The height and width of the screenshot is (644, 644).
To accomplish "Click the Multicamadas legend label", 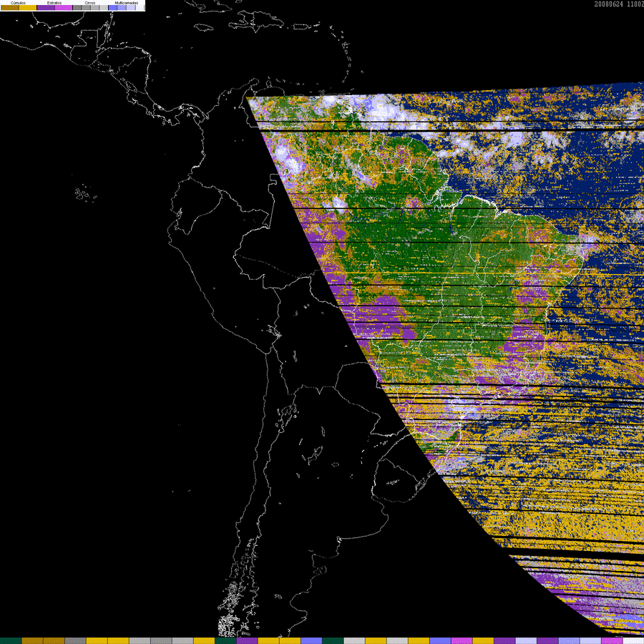I will click(x=127, y=3).
